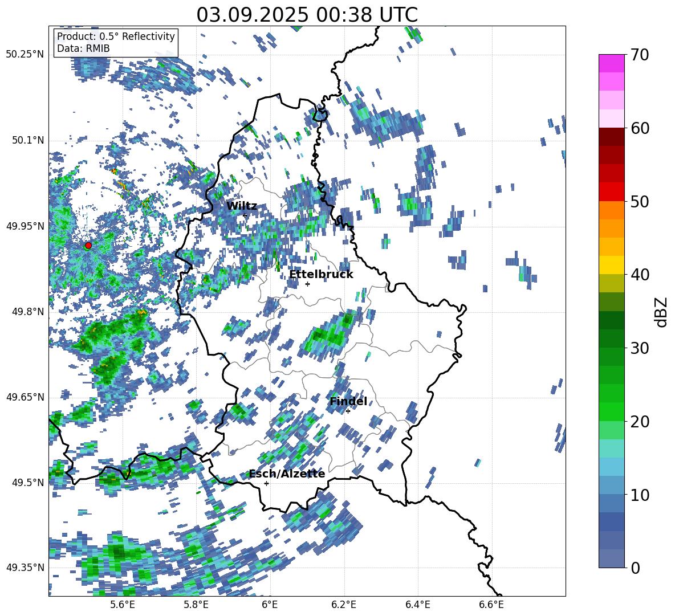Click the 49.5°N latitude label
This screenshot has height=616, width=675.
click(27, 482)
